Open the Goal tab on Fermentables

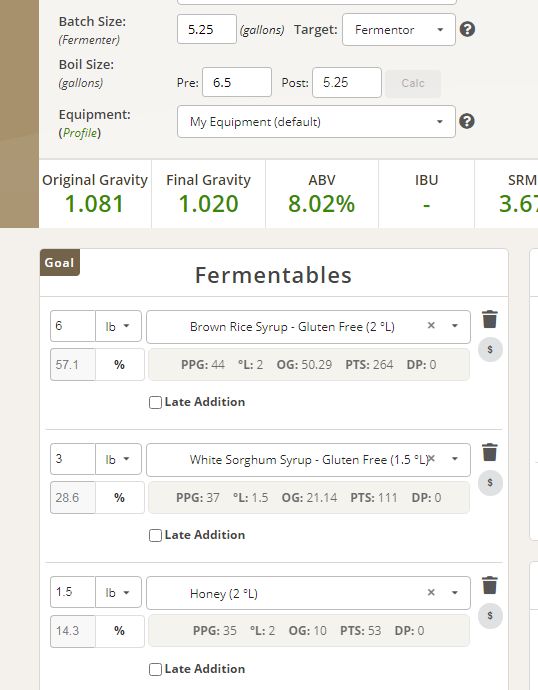59,263
